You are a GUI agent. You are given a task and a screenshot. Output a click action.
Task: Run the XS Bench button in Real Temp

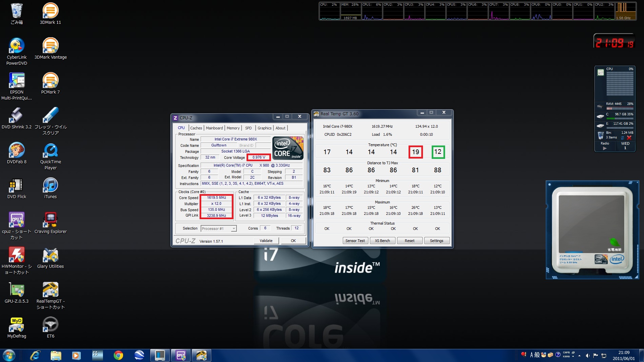click(x=382, y=241)
